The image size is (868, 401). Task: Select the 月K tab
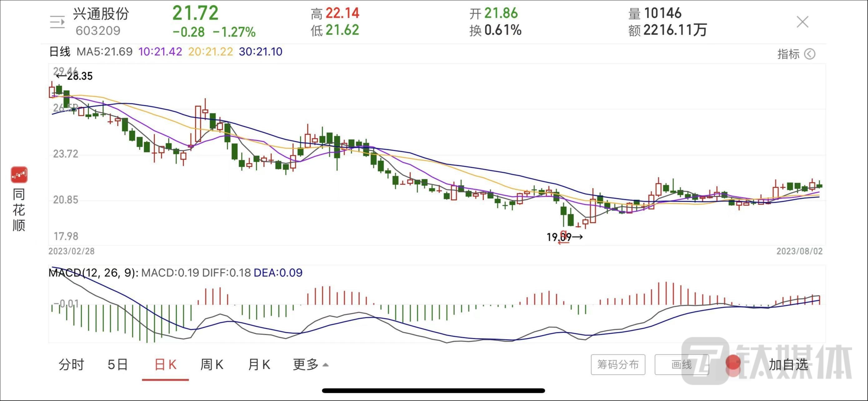pyautogui.click(x=259, y=364)
